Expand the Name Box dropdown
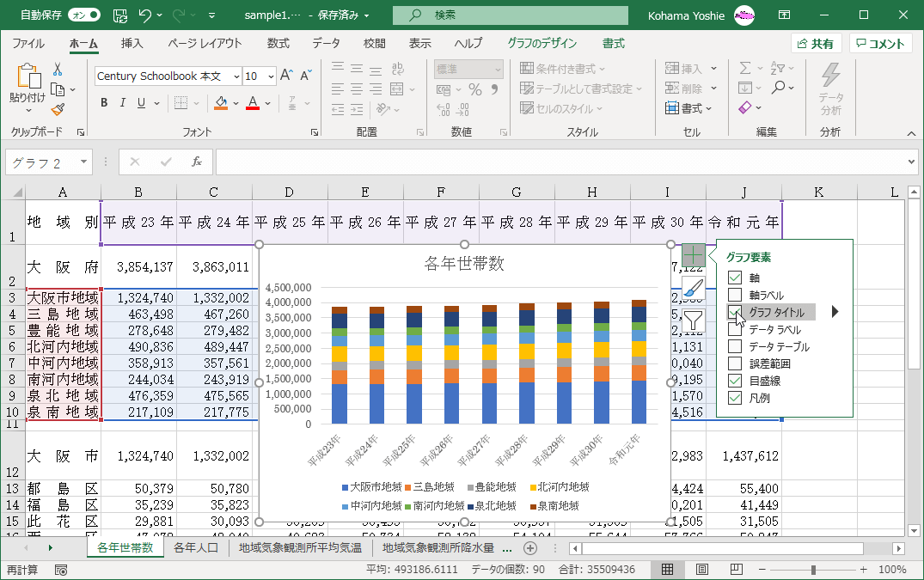The width and height of the screenshot is (924, 580). point(84,162)
